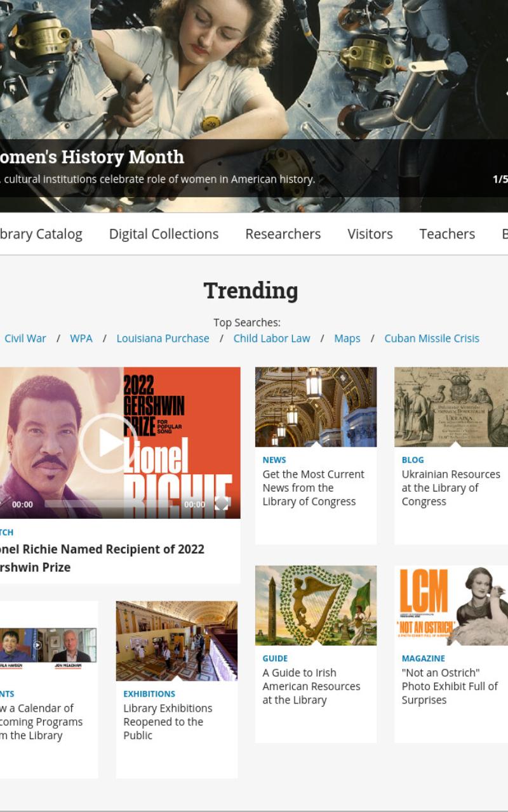Viewport: 508px width, 812px height.
Task: Click the Trending section heading
Action: [251, 291]
